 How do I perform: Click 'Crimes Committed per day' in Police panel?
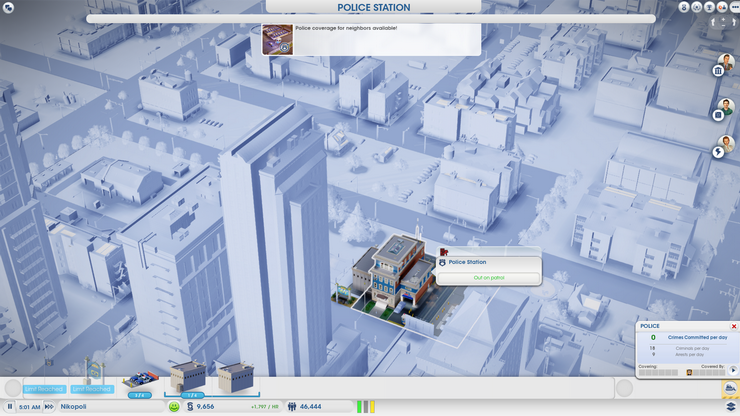697,338
